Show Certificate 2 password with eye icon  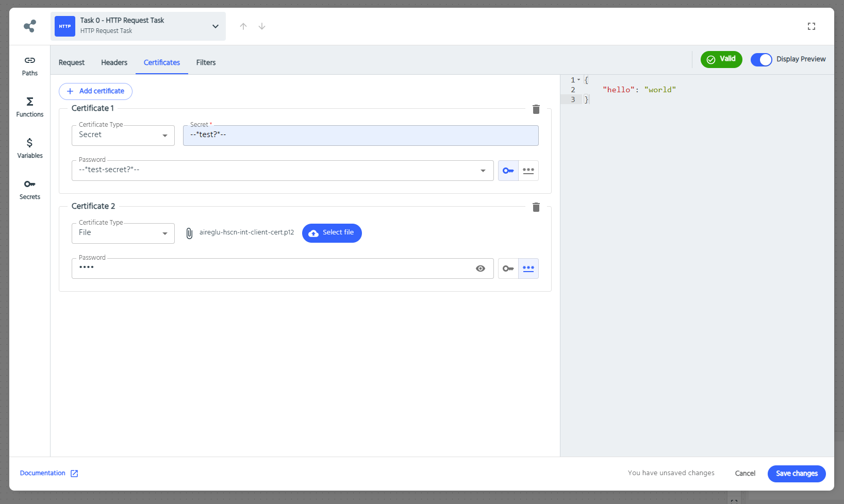[x=481, y=268]
